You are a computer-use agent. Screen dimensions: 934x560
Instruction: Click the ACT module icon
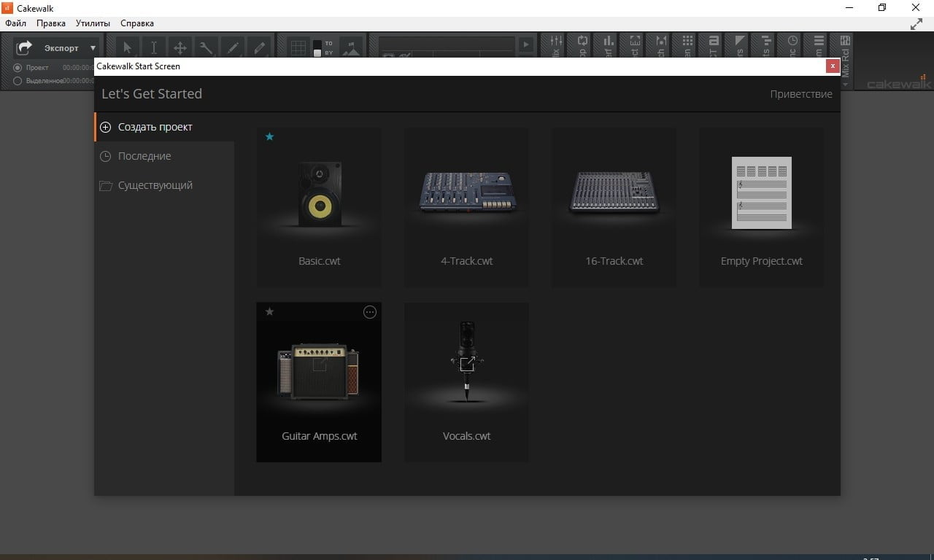tap(714, 41)
